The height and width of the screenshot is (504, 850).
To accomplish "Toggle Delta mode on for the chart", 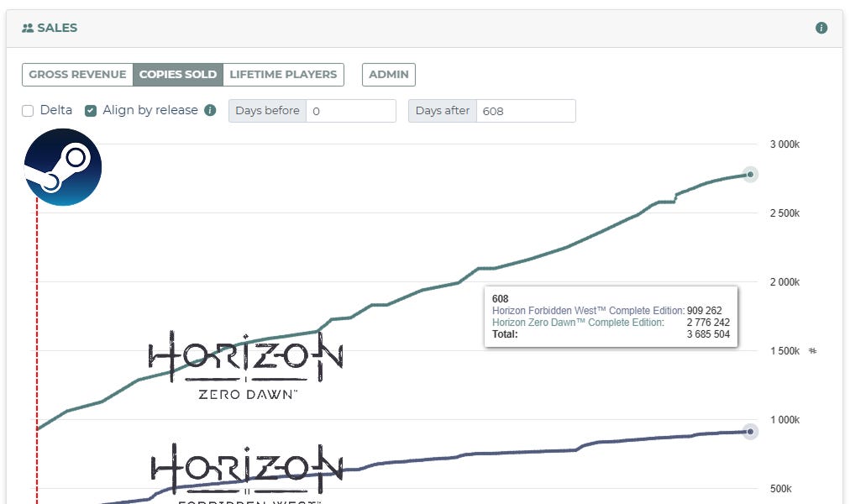I will [29, 110].
